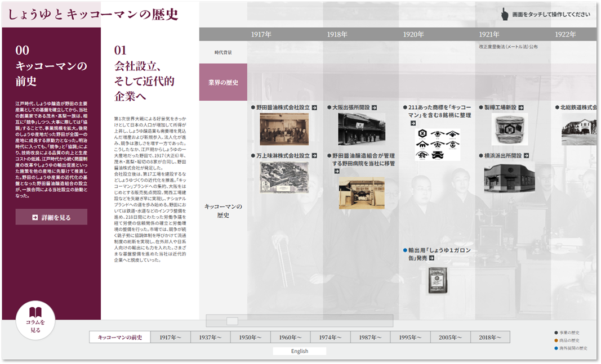Click the 製樽工場新設 event link
This screenshot has height=364, width=601.
[500, 107]
